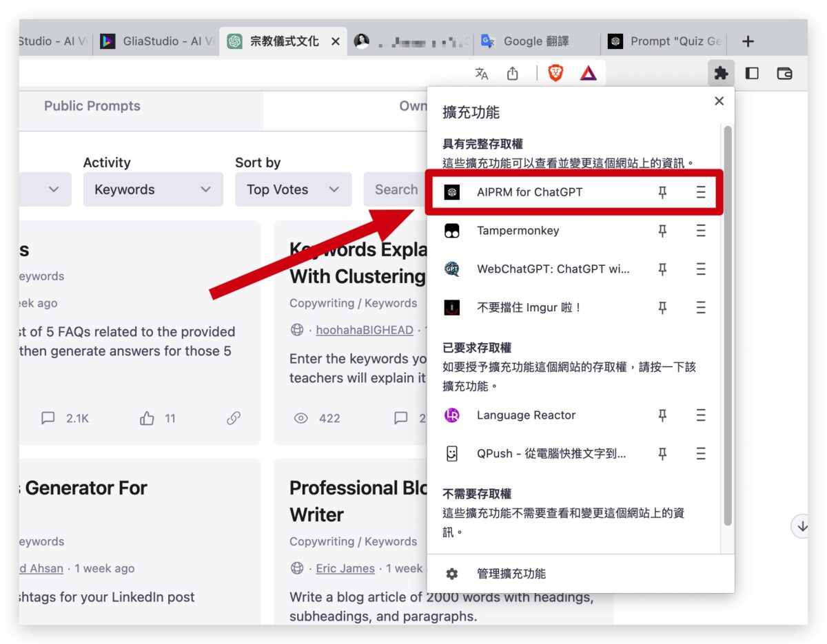Click the Brave Shields lion icon
Screen dimensions: 827x644
click(x=555, y=73)
